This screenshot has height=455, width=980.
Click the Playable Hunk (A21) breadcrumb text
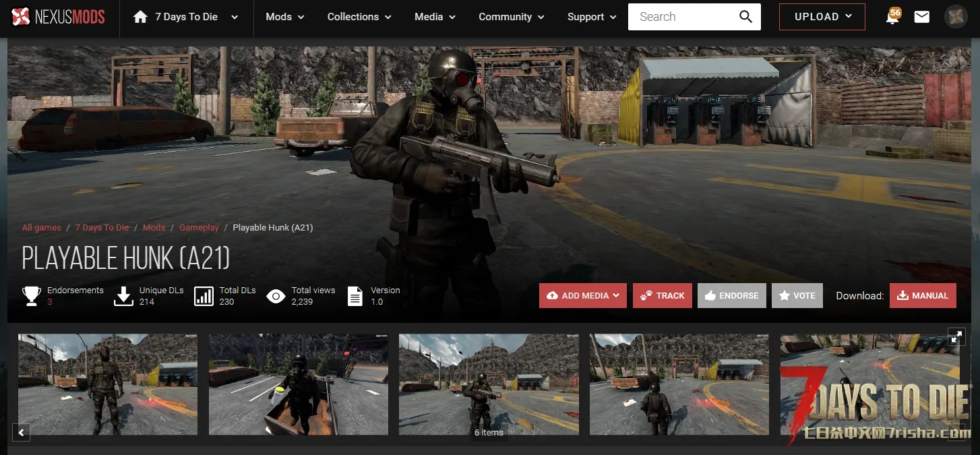point(273,228)
